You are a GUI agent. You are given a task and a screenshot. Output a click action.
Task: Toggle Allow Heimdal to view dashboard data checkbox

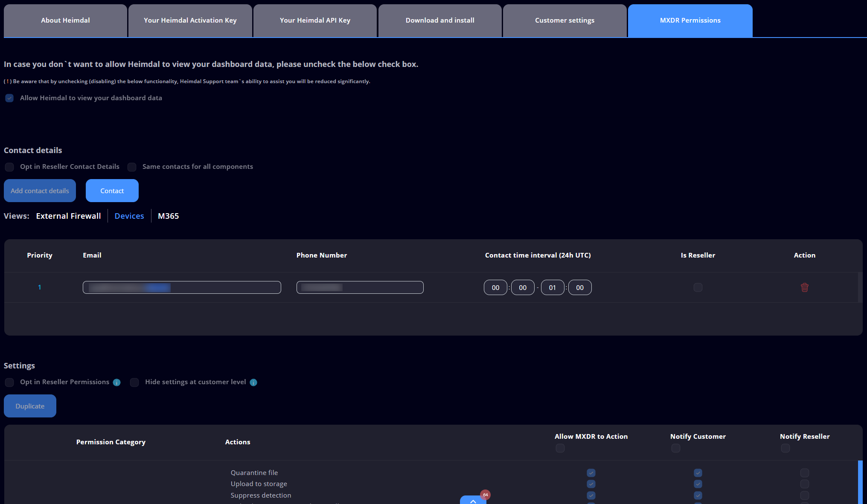(9, 98)
